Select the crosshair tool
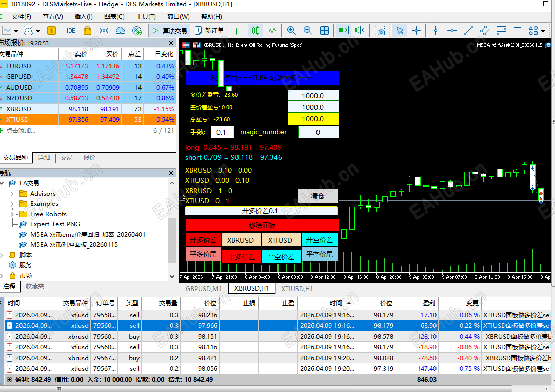 (x=417, y=31)
